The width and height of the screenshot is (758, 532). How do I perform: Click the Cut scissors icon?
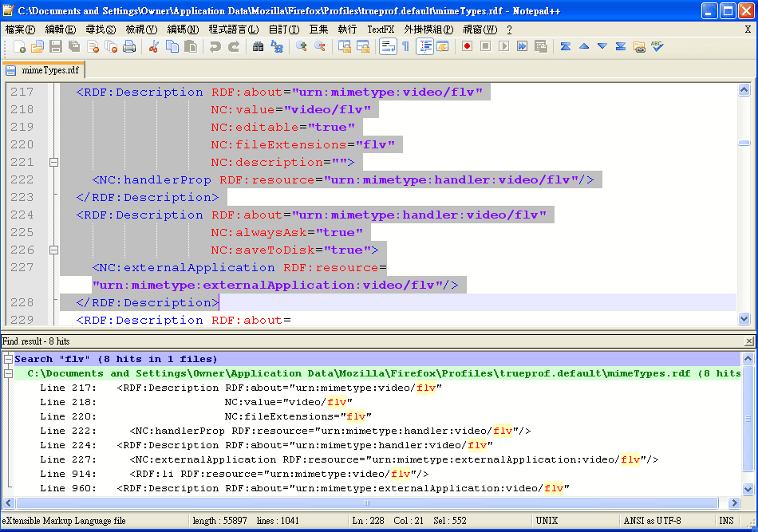(154, 46)
